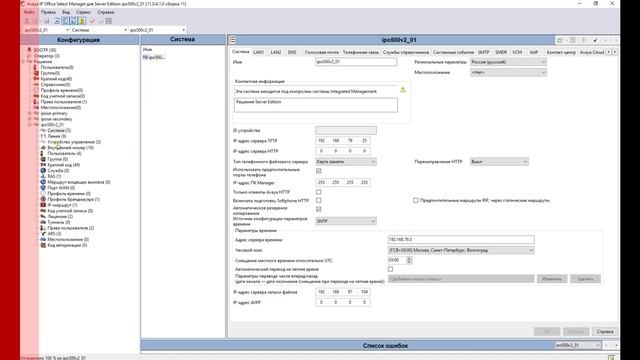
Task: Open the Правка menu
Action: [x=48, y=12]
